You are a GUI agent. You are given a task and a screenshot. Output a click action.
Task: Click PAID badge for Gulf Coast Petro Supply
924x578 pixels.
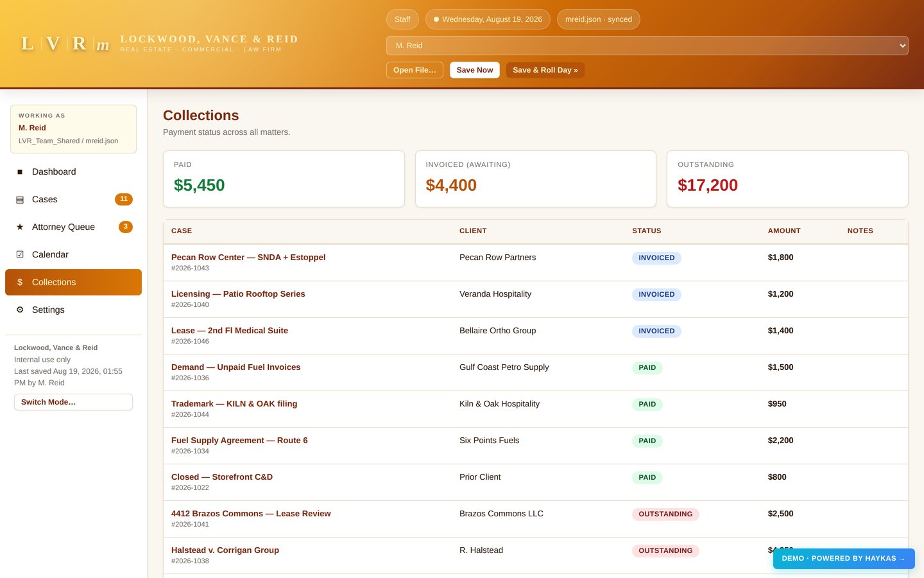[x=647, y=368]
